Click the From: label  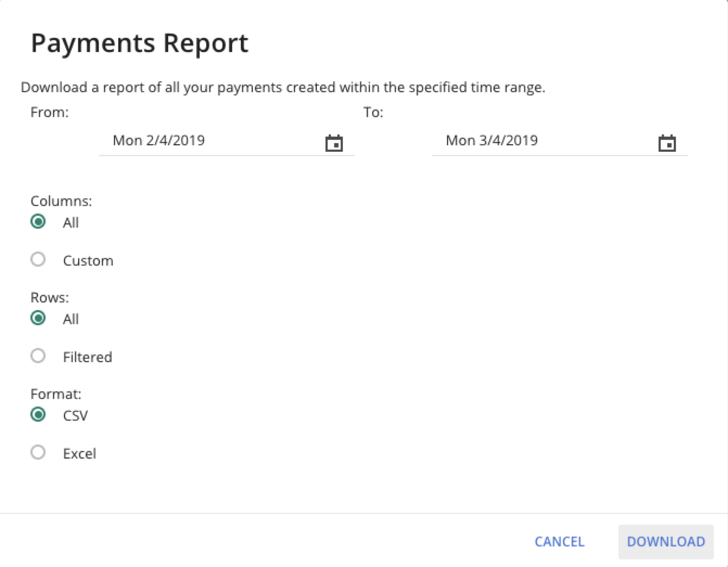click(49, 112)
